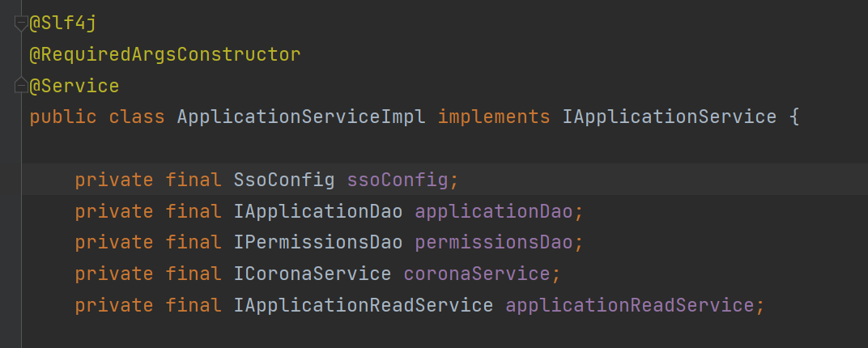Collapse the fold marker beside @Slf4j

pyautogui.click(x=21, y=24)
